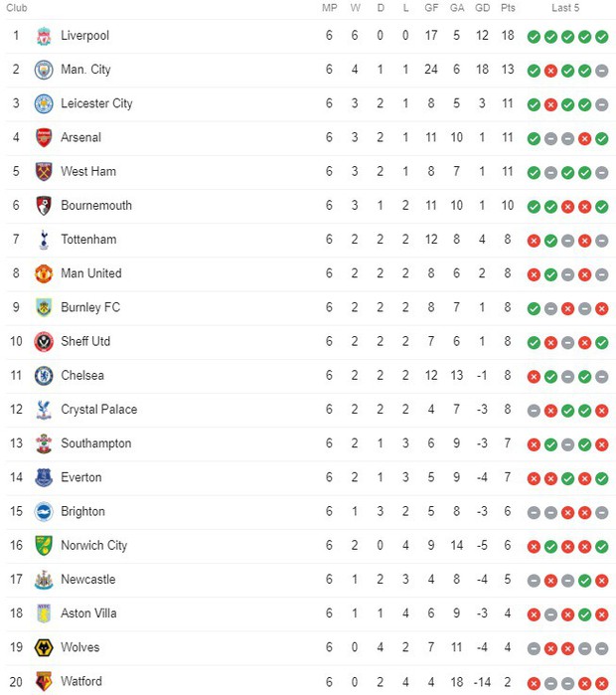This screenshot has height=695, width=616.
Task: Open the Aston Villa team link
Action: coord(88,613)
